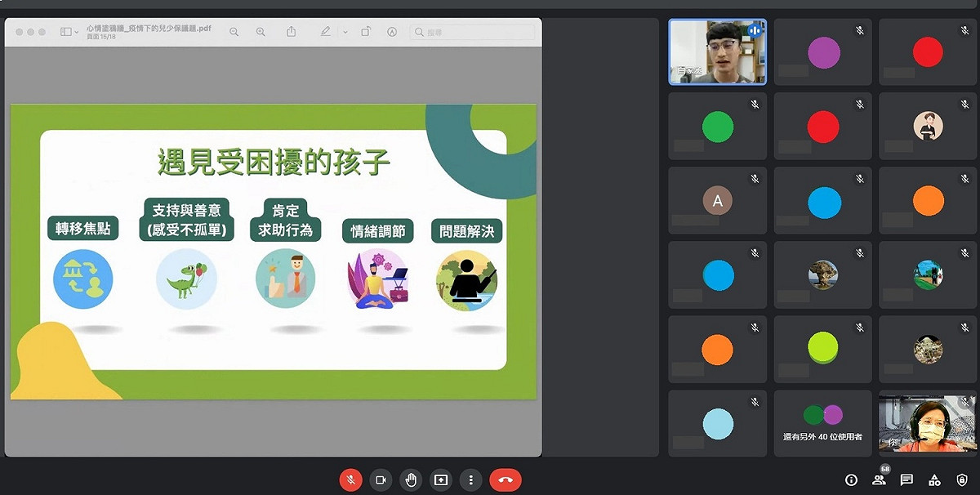Unmute the microphone in the call controls
980x495 pixels.
coord(350,480)
